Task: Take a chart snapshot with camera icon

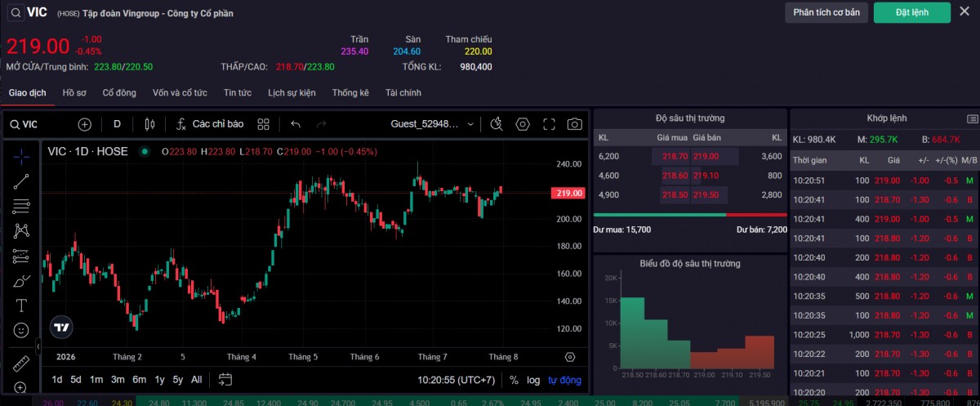Action: click(x=575, y=124)
